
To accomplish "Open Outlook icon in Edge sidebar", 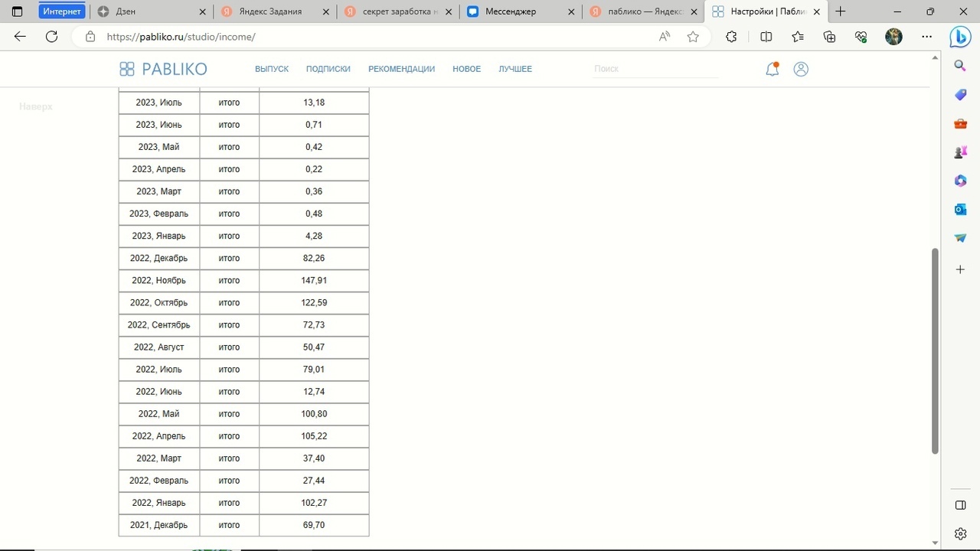I will (960, 209).
